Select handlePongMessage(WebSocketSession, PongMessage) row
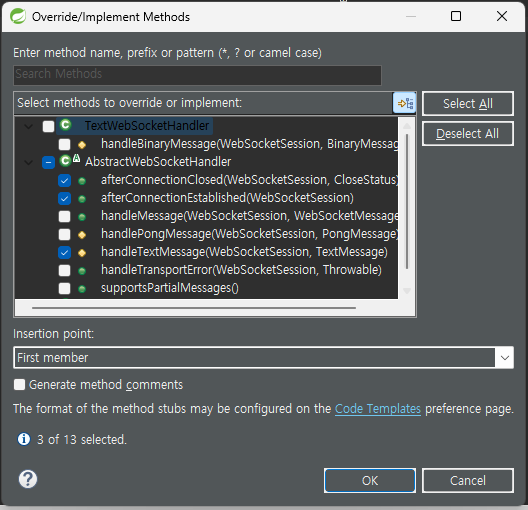 click(x=250, y=234)
